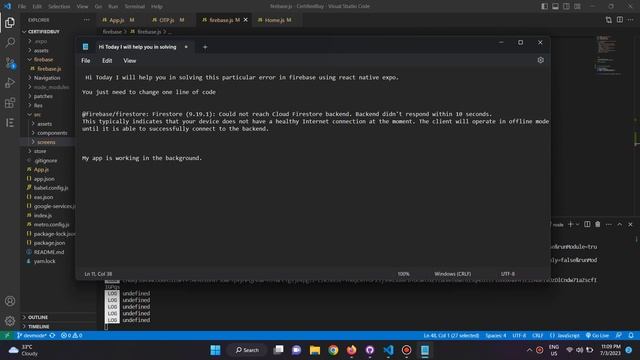Image resolution: width=640 pixels, height=360 pixels.
Task: Click the feedback icon in status bar
Action: (619, 336)
